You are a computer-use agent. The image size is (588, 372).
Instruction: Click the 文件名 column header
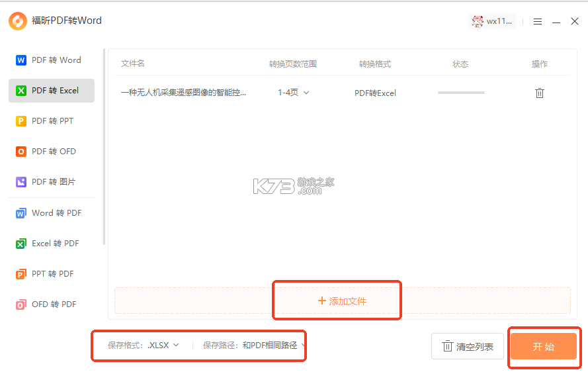coord(132,64)
